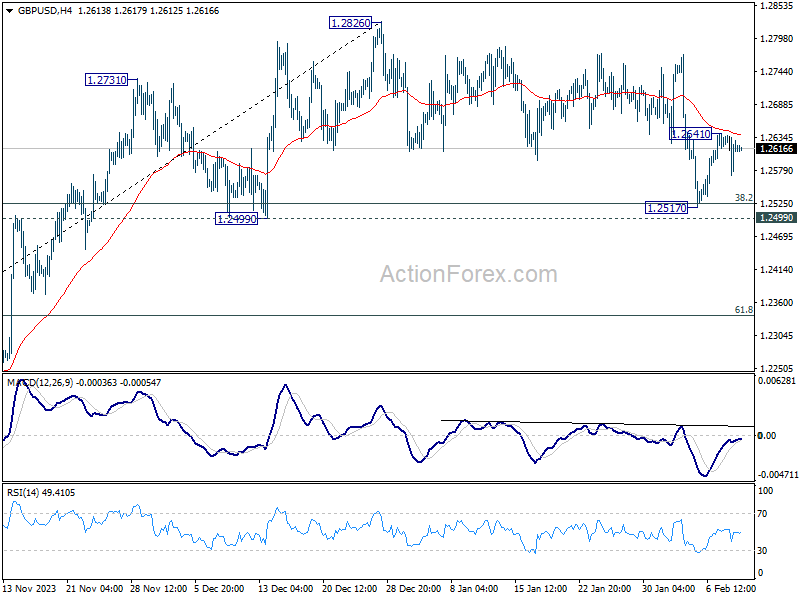Screen dimensions: 800x600
Task: Click the 28 Dec 20:00 time label
Action: click(414, 589)
